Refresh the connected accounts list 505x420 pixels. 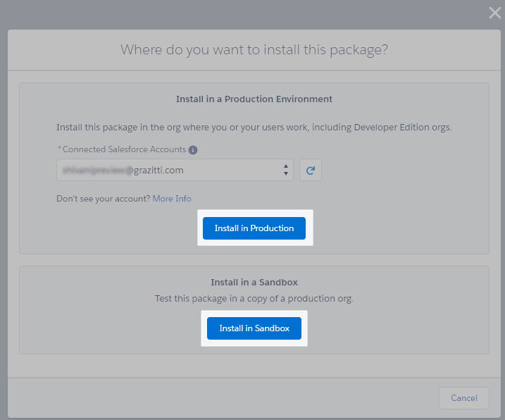[311, 170]
